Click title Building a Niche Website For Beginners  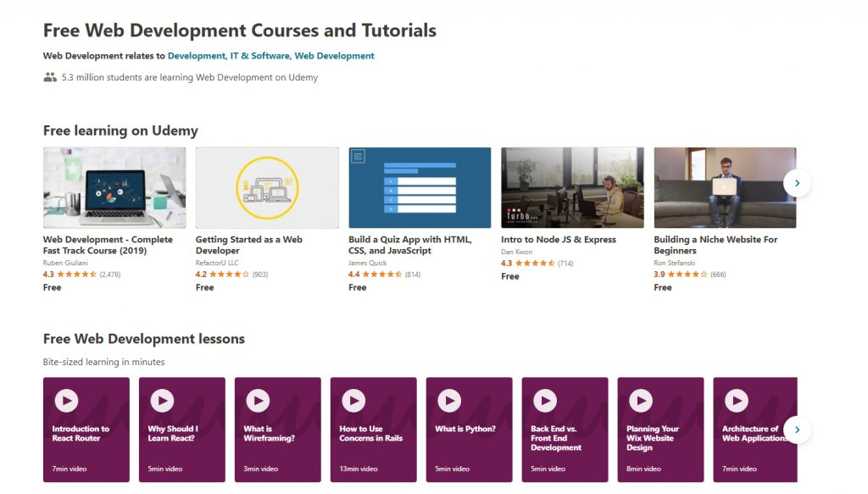(715, 245)
